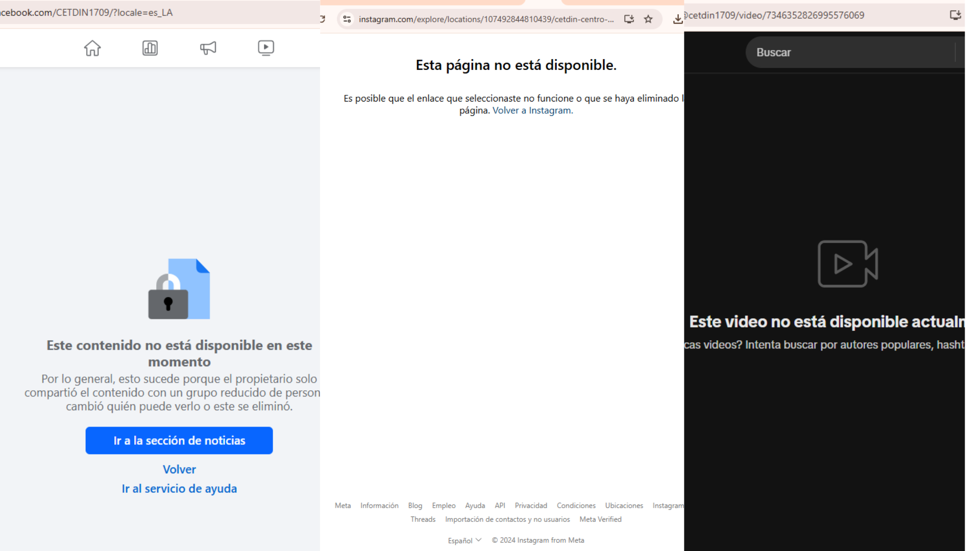This screenshot has width=980, height=551.
Task: Click 'Ir a la sección de noticias' button
Action: [x=179, y=440]
